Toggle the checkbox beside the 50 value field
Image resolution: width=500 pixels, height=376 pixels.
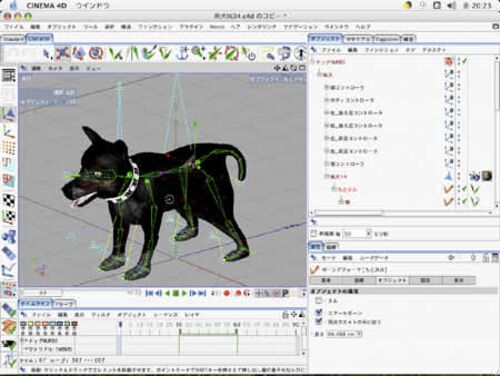coord(313,234)
